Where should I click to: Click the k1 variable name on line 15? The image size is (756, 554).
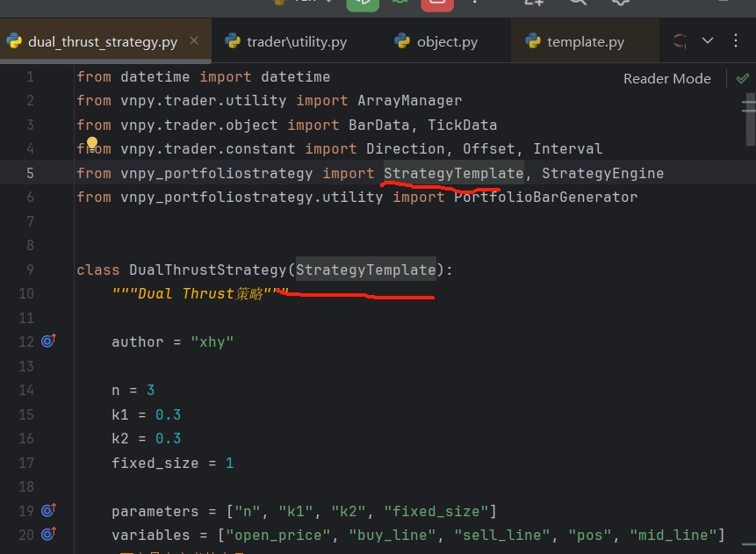(120, 414)
